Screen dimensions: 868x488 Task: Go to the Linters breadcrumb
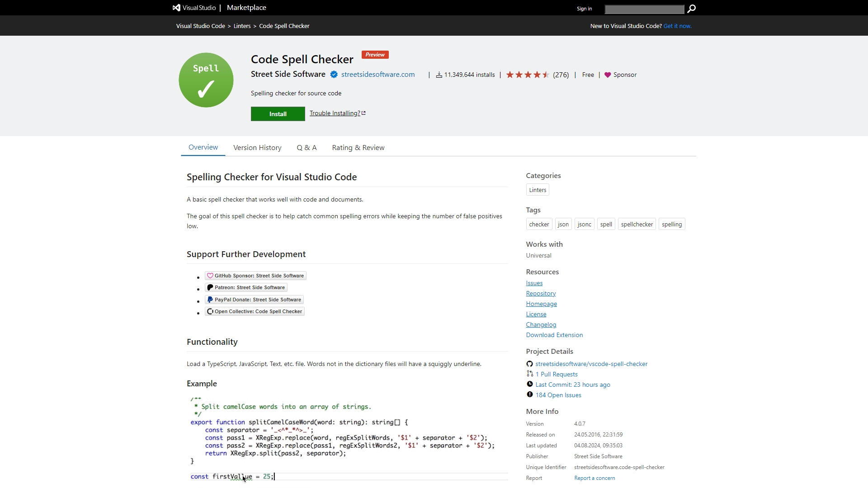point(242,26)
